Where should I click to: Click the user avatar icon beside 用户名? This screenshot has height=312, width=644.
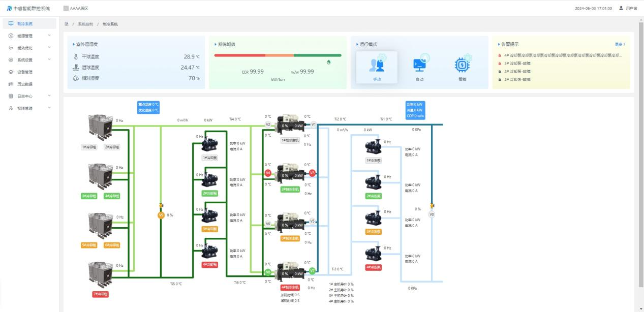pyautogui.click(x=621, y=8)
